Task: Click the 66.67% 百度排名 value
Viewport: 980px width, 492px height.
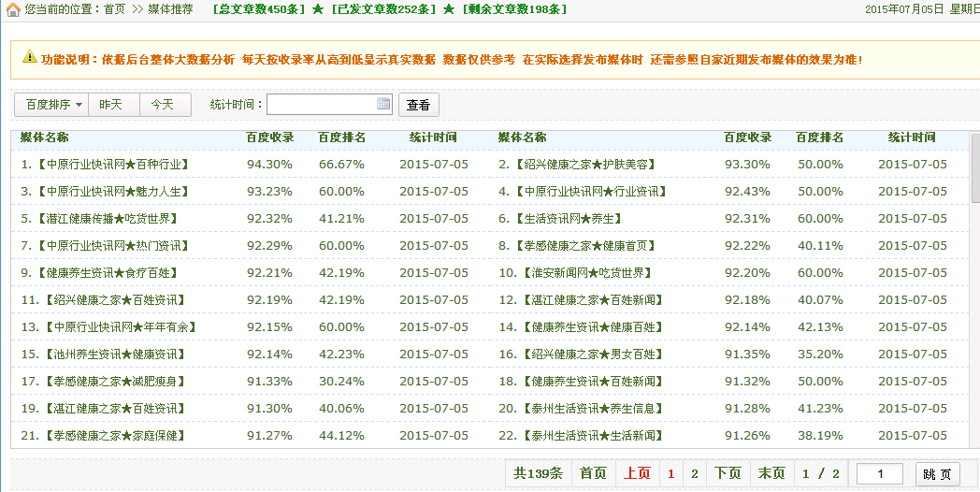Action: [341, 165]
